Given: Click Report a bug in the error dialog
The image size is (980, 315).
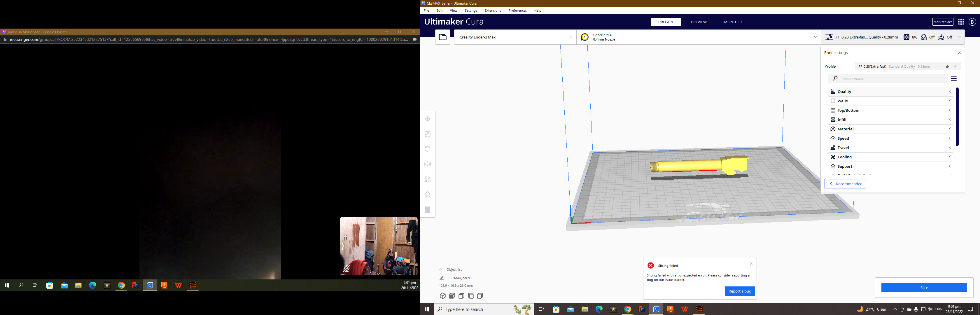Looking at the screenshot, I should [740, 291].
